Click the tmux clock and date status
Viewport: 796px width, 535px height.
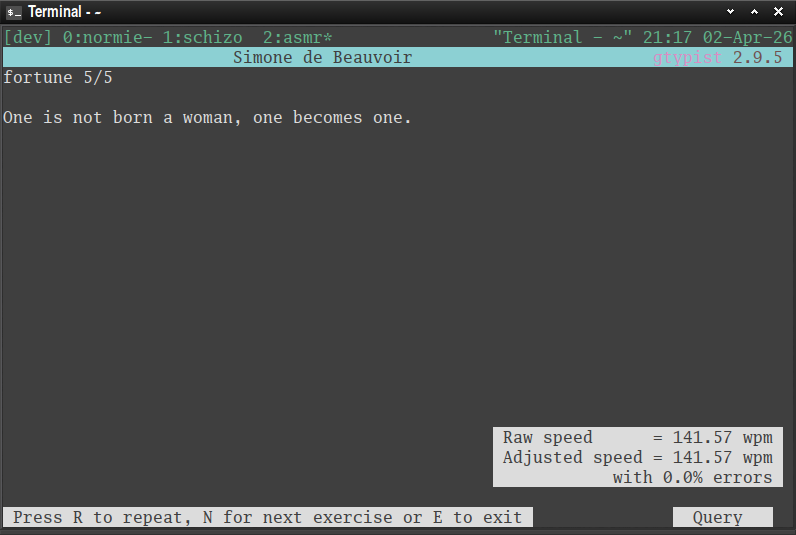(717, 38)
